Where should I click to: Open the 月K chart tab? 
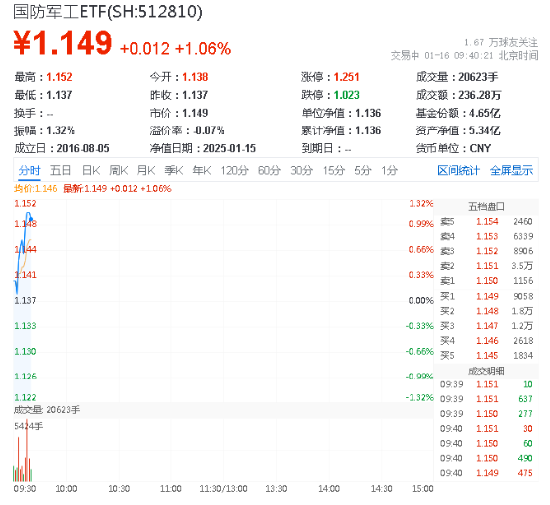[146, 170]
